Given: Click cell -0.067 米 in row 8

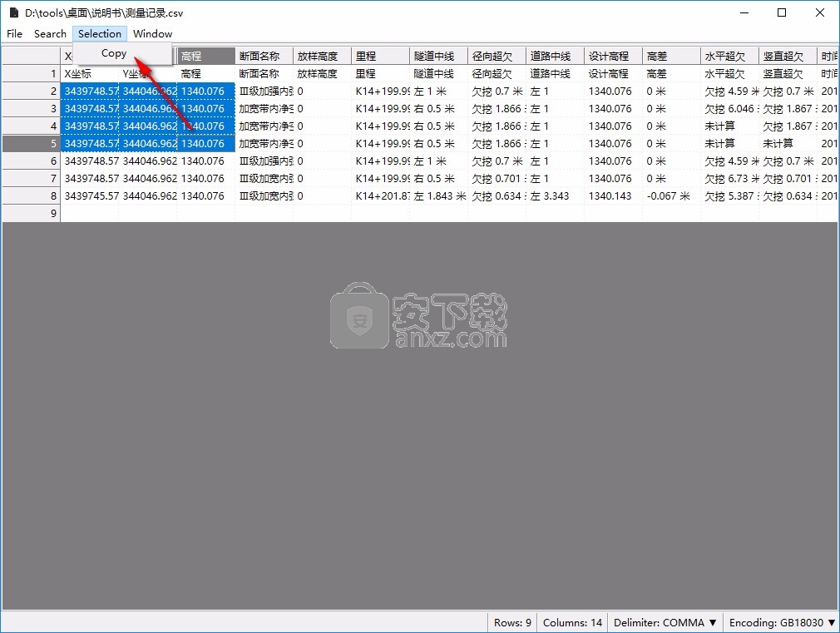Looking at the screenshot, I should pyautogui.click(x=672, y=195).
